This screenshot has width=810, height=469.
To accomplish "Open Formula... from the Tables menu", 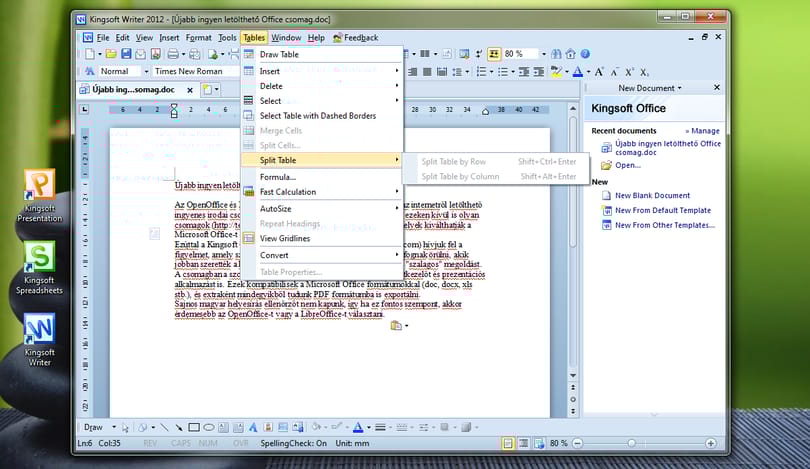I will tap(322, 177).
